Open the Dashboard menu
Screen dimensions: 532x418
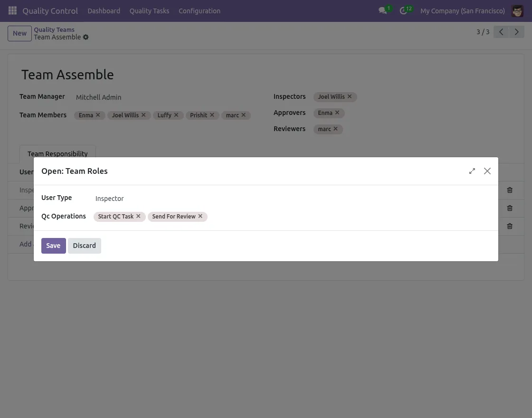click(104, 11)
